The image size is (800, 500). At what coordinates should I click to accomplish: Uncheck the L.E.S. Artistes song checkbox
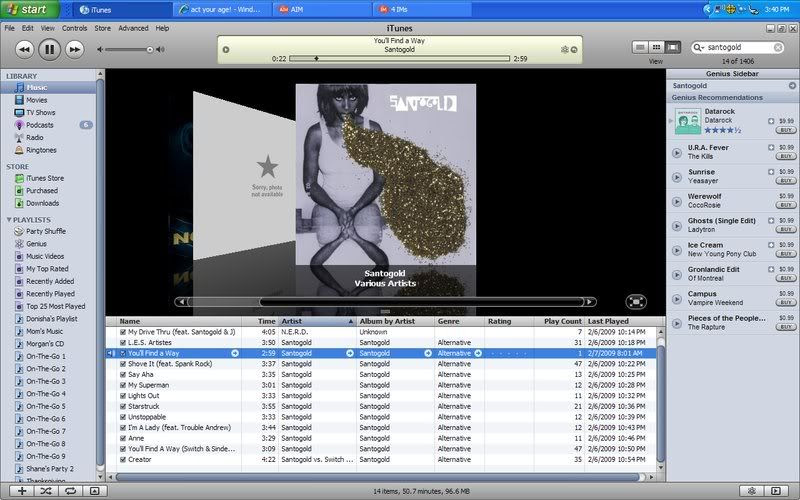[x=123, y=343]
